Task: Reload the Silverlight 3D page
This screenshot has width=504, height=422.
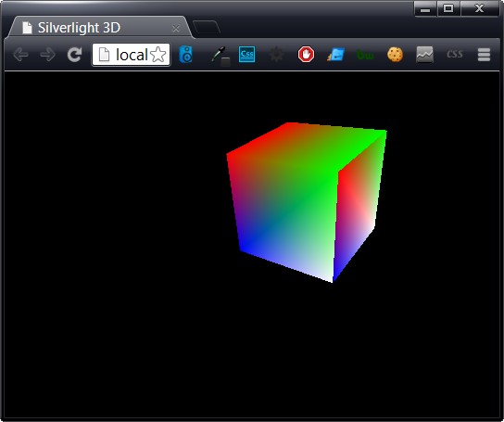Action: coord(74,55)
